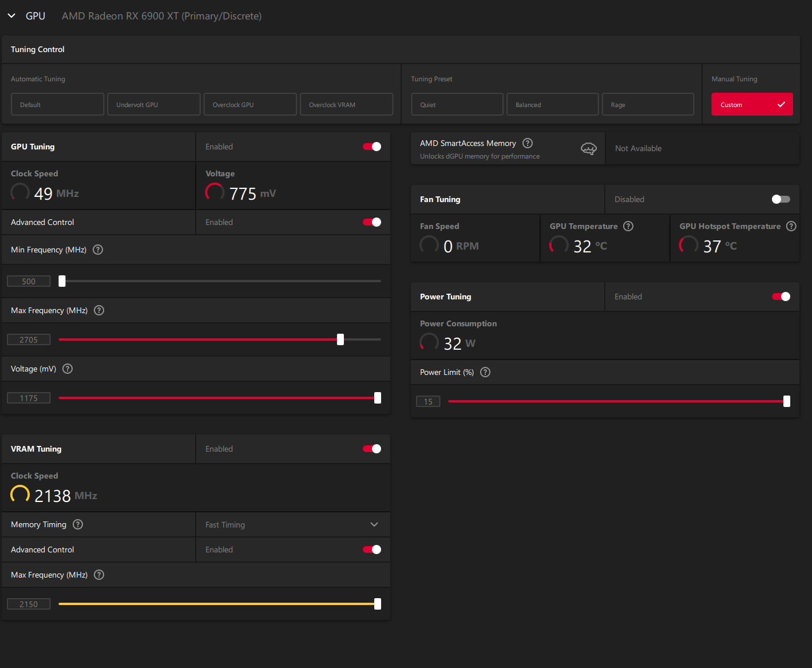
Task: Click the AMD Radeon RX 6900 XT label
Action: (x=161, y=16)
